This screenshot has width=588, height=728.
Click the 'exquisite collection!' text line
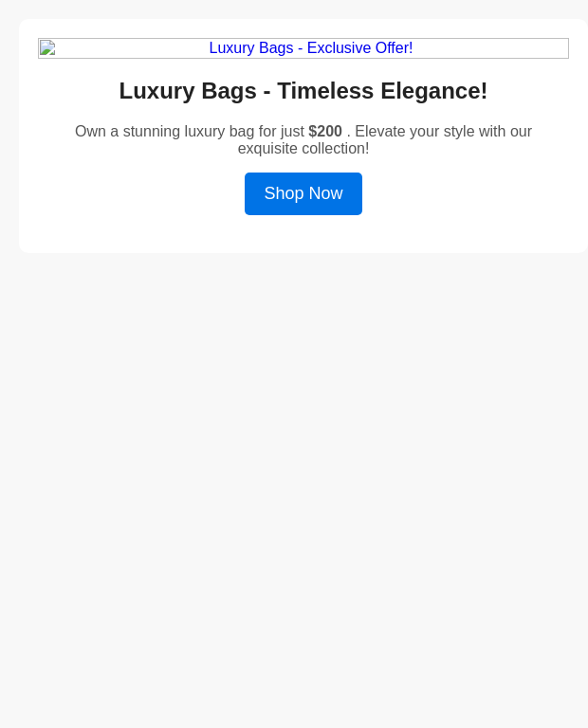pos(303,149)
